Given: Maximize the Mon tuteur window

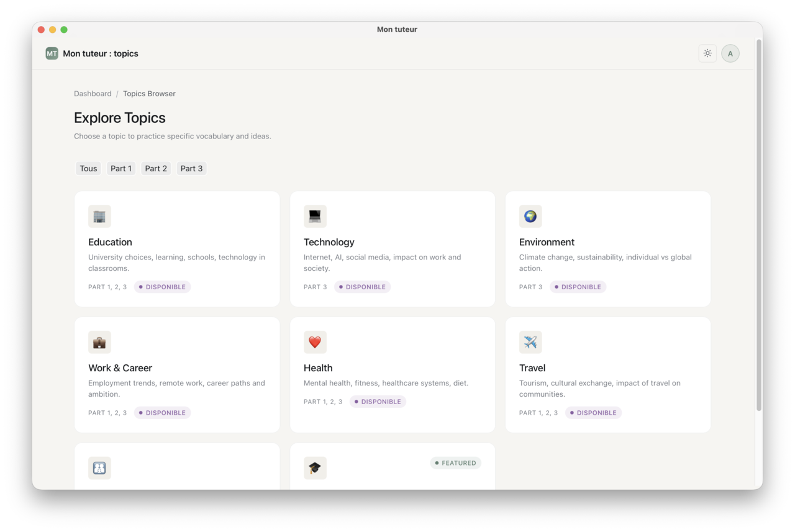Looking at the screenshot, I should point(63,29).
